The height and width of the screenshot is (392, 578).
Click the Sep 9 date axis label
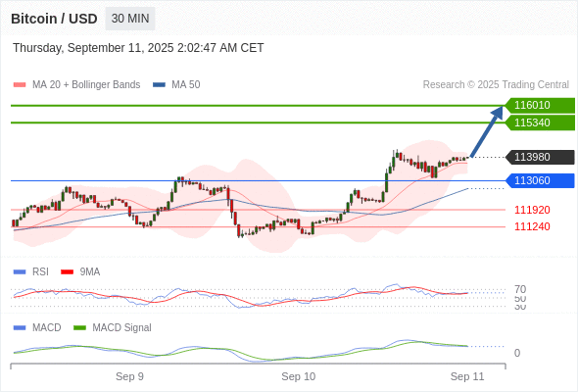129,376
